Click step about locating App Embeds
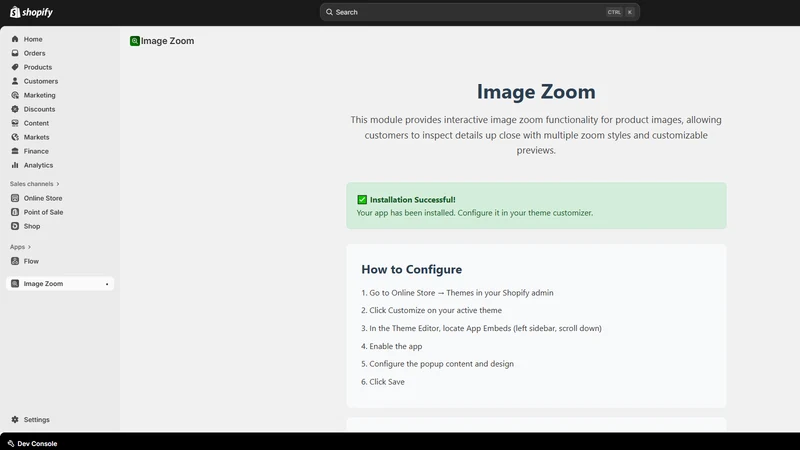Image resolution: width=800 pixels, height=450 pixels. (x=481, y=328)
